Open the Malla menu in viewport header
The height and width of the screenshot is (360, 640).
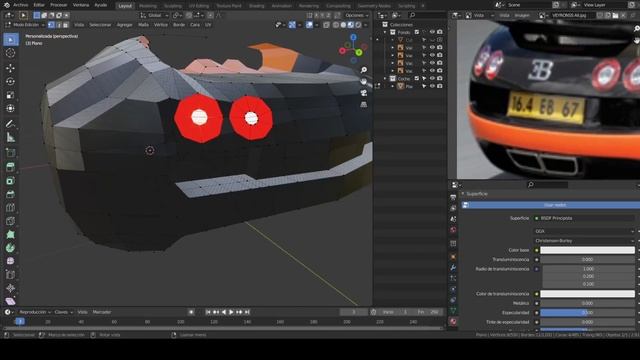point(143,25)
